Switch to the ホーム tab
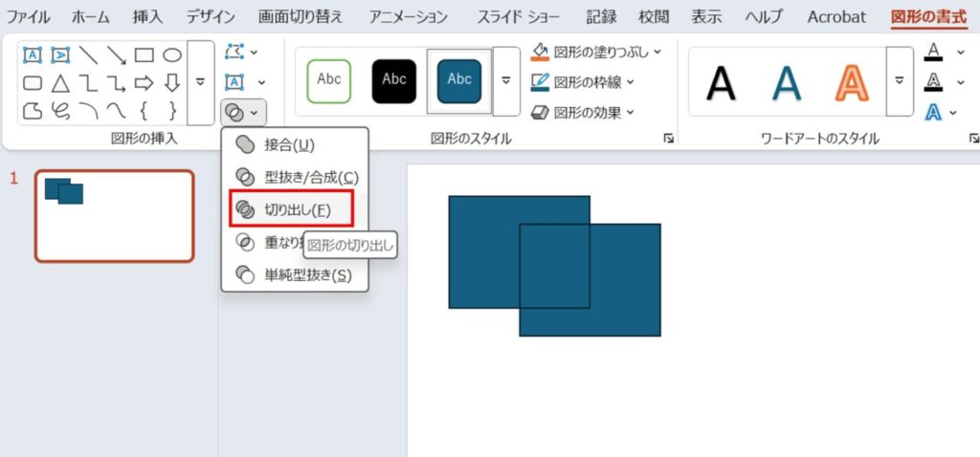This screenshot has width=980, height=457. point(91,17)
